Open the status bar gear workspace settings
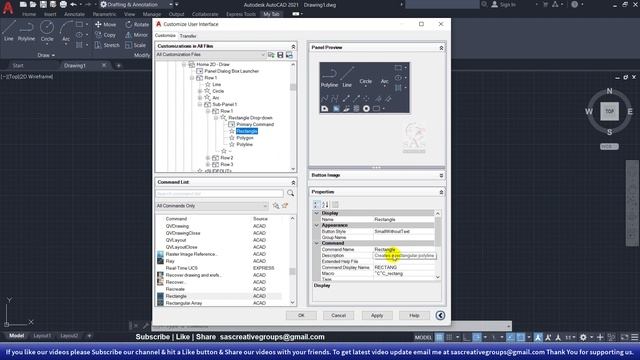This screenshot has width=640, height=360. tap(583, 337)
